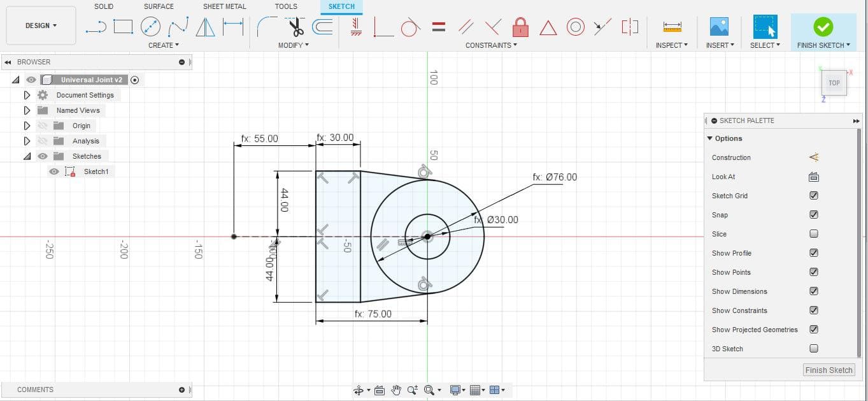Screen dimensions: 868x401
Task: Toggle the Show Profile checkbox
Action: 813,253
